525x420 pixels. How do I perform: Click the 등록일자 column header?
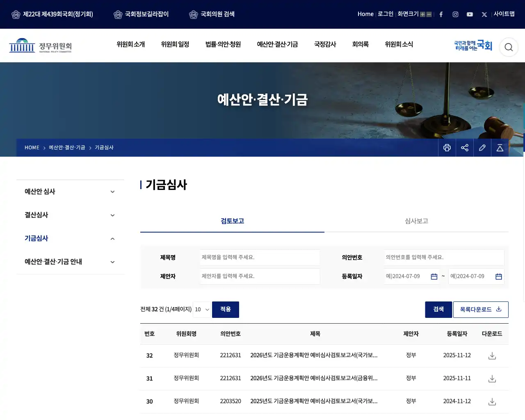tap(457, 334)
